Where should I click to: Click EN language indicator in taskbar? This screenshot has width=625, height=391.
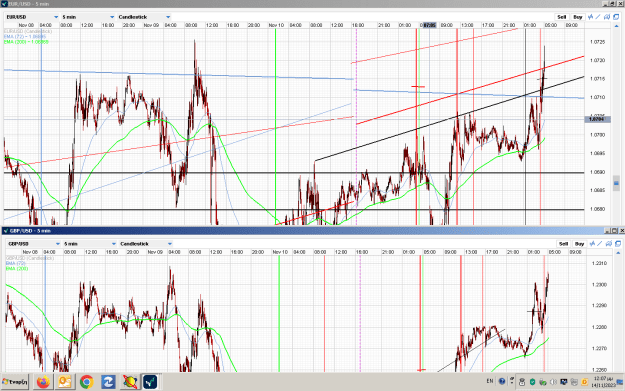[x=490, y=381]
